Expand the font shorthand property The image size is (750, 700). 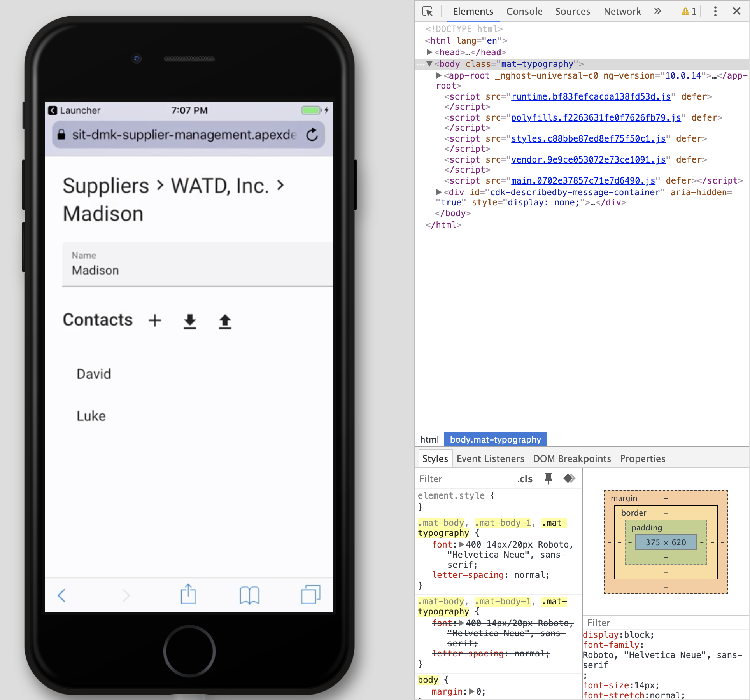(x=461, y=544)
